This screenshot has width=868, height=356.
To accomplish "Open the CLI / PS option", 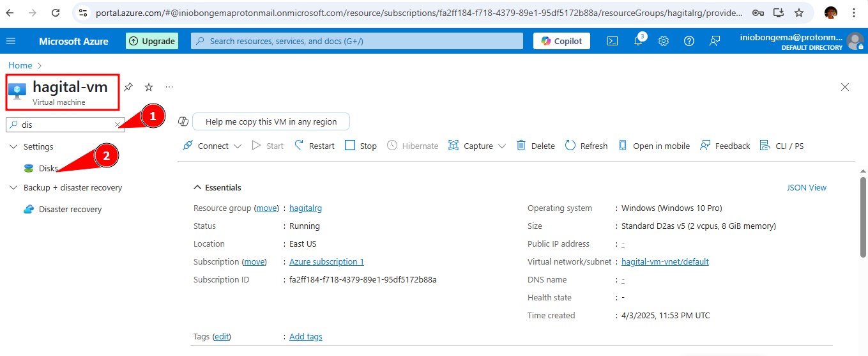I will click(782, 146).
